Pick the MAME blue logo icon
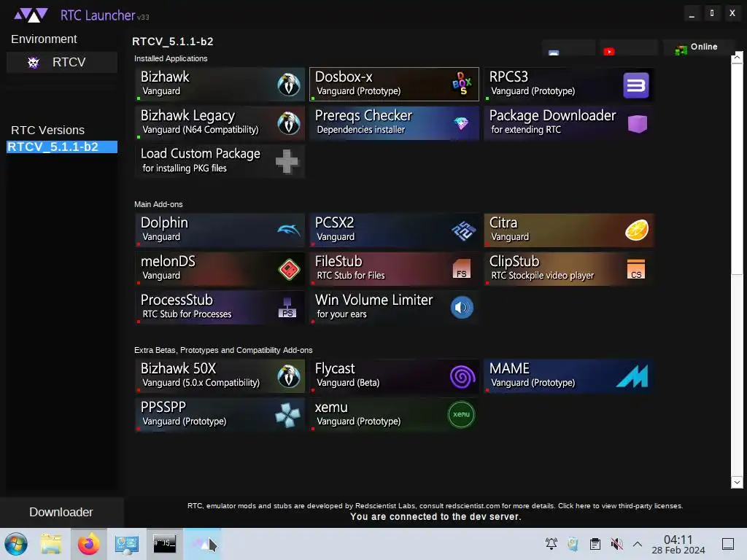Image resolution: width=747 pixels, height=560 pixels. click(x=632, y=376)
